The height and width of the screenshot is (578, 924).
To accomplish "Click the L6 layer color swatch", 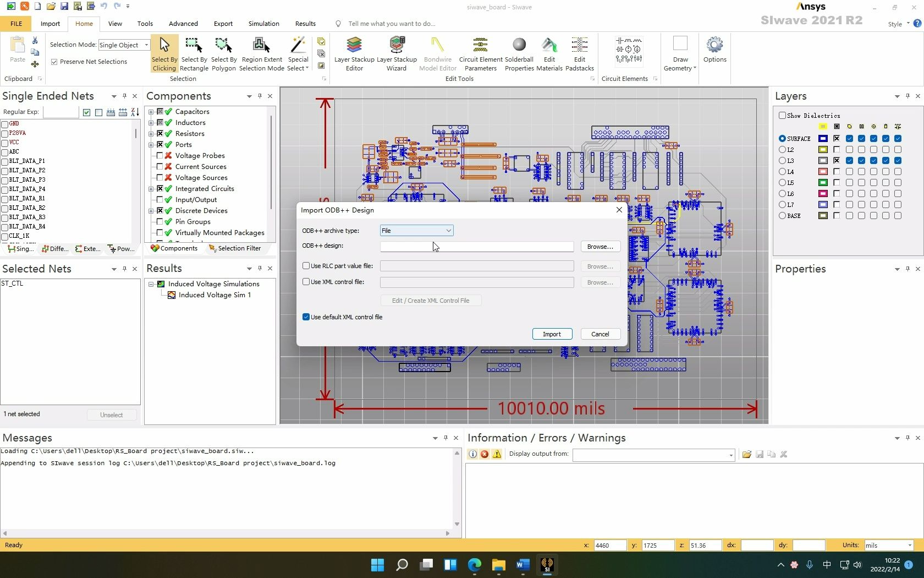I will click(823, 193).
